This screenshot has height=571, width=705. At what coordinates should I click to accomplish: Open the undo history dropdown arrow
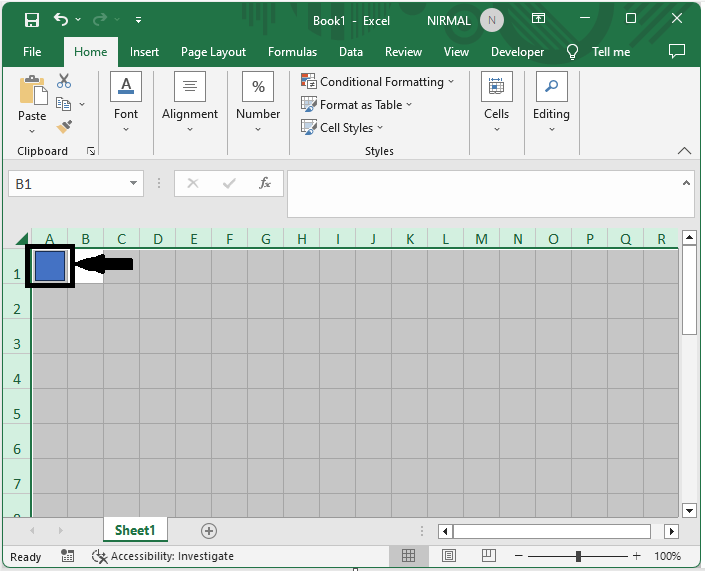(78, 19)
